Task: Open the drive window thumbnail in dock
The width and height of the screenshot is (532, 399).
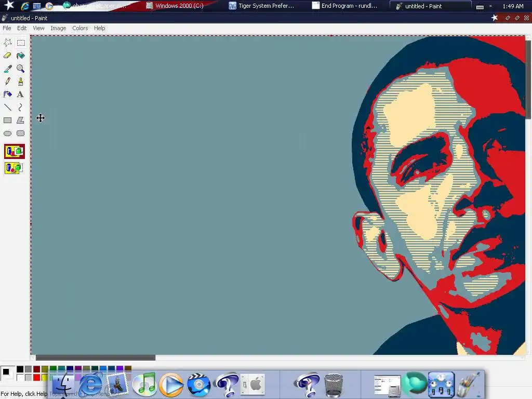Action: (x=388, y=386)
